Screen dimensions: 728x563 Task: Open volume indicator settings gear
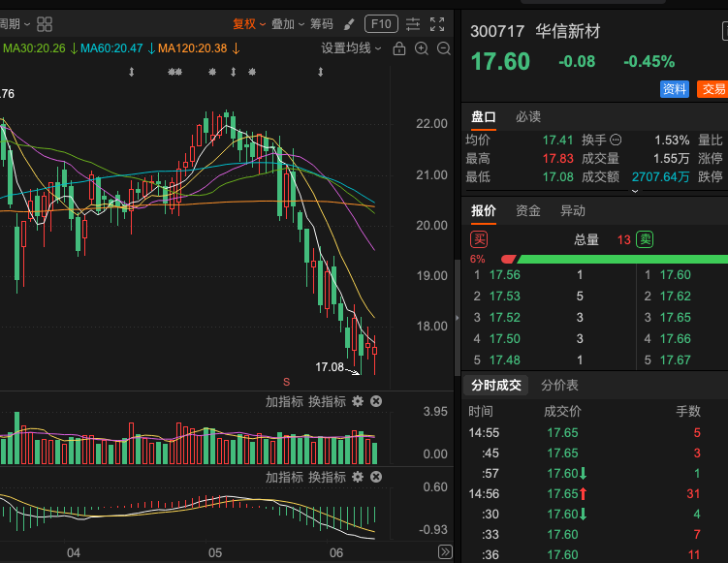coord(358,401)
